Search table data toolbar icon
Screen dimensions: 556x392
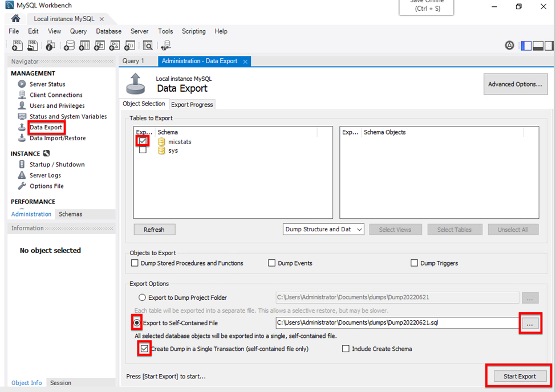coord(148,46)
